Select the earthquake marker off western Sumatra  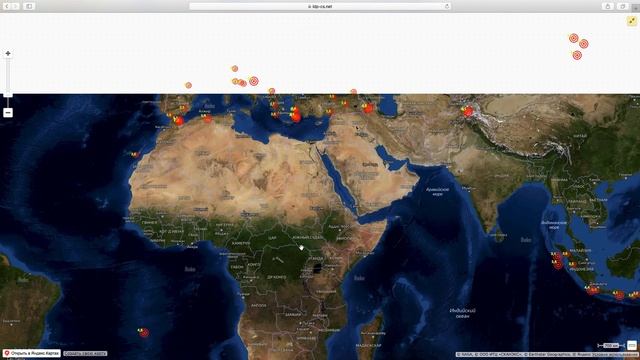558,265
